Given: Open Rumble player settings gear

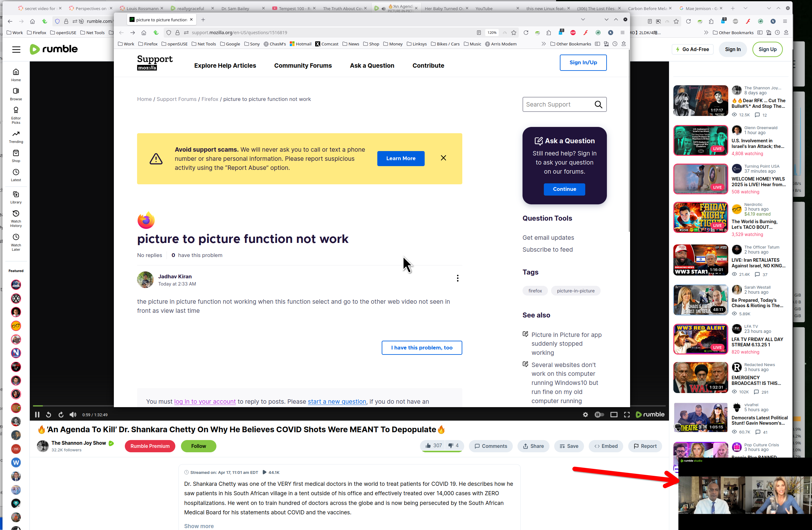Looking at the screenshot, I should tap(586, 415).
